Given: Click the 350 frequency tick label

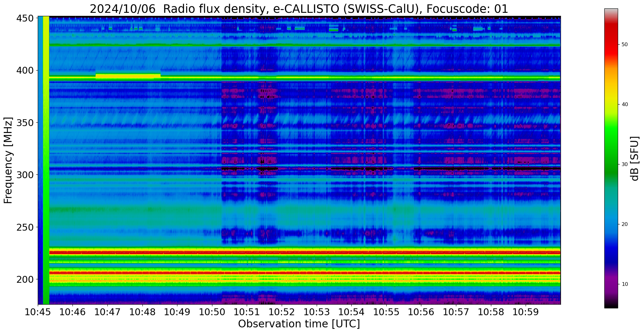Looking at the screenshot, I should click(x=25, y=123).
